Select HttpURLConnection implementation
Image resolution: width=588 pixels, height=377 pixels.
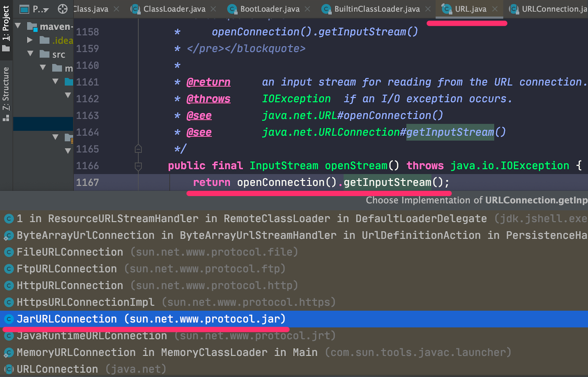294,285
